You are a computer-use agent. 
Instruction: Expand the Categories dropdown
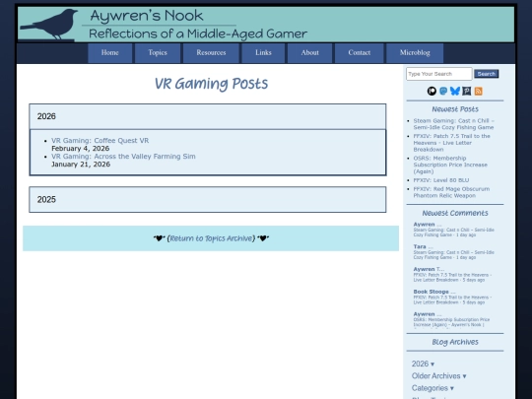432,388
